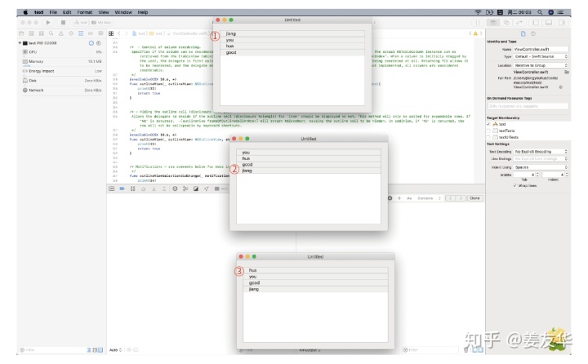588x364 pixels.
Task: Click the yellow warning icon in the editor
Action: [475, 33]
